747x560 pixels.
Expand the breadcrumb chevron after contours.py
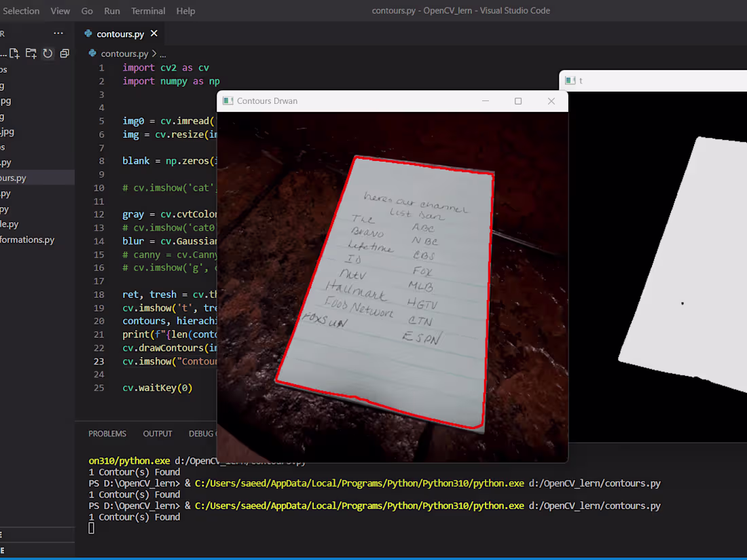154,53
